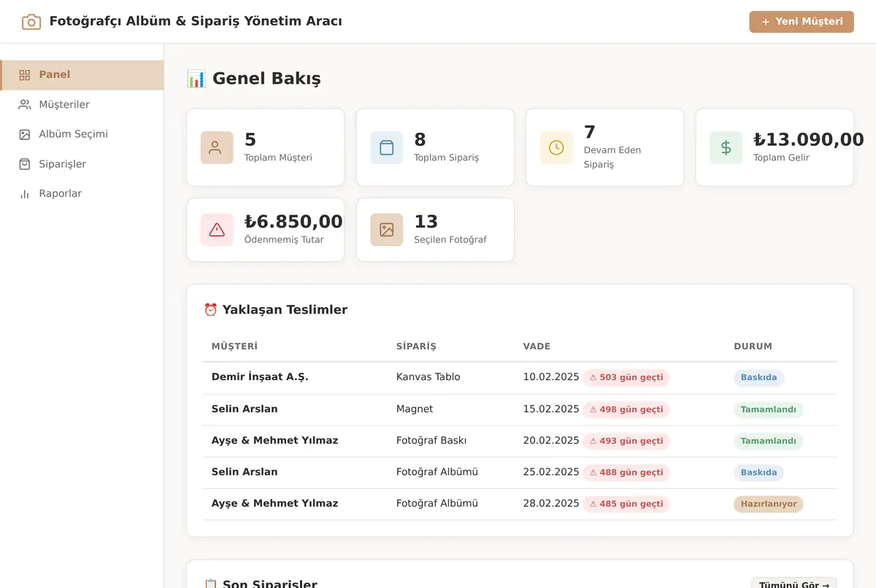Viewport: 876px width, 588px height.
Task: Click the Müşteriler people icon in the sidebar
Action: click(25, 104)
